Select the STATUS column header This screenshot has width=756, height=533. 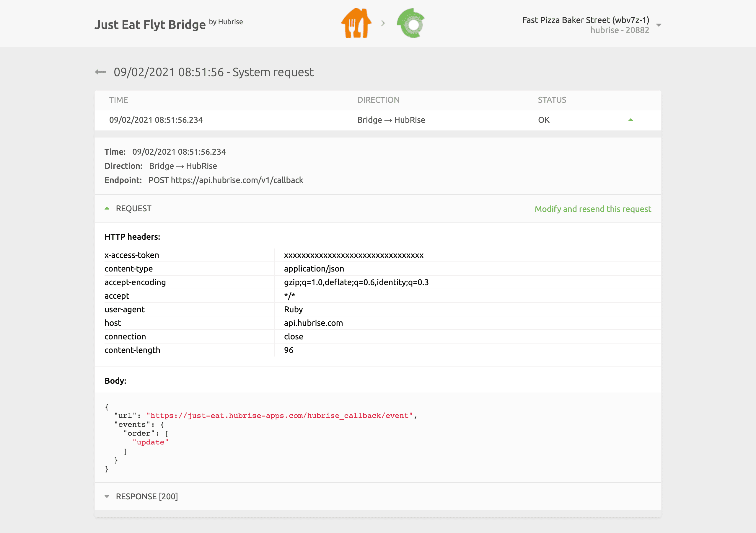point(551,100)
